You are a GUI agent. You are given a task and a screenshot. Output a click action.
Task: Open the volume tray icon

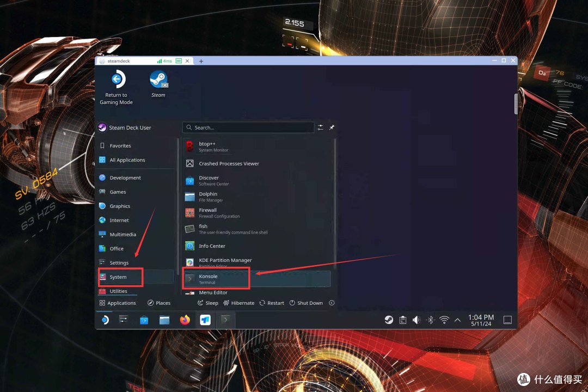coord(416,320)
